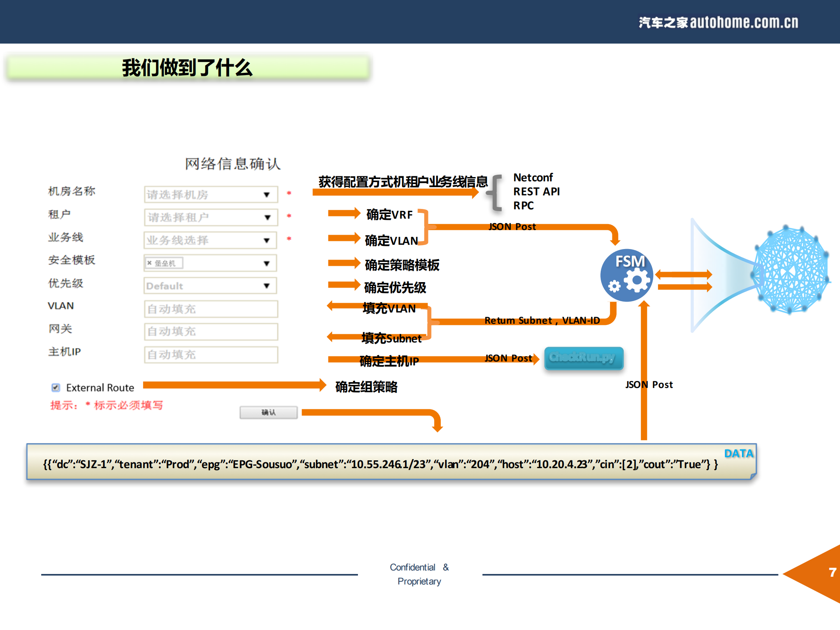The image size is (840, 630).
Task: Open the 机房名称 dropdown
Action: pos(266,195)
